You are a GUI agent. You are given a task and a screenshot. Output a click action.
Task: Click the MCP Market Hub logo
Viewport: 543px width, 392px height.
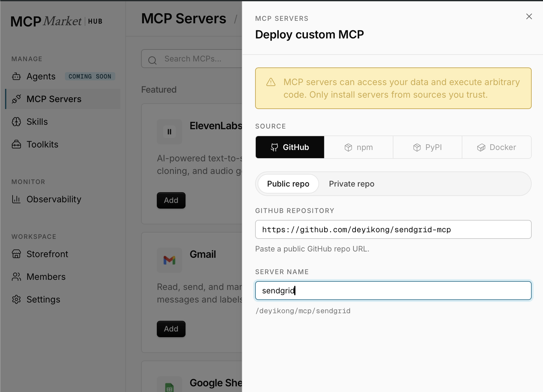(56, 21)
